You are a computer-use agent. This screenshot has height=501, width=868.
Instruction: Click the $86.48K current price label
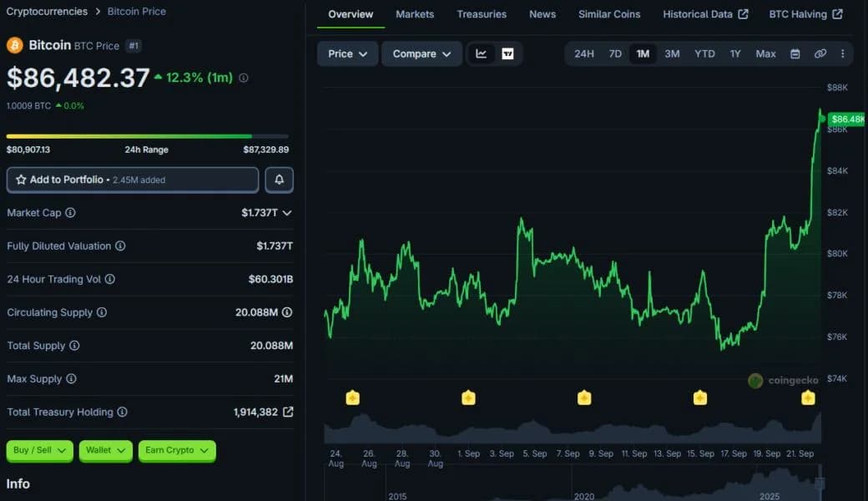846,119
